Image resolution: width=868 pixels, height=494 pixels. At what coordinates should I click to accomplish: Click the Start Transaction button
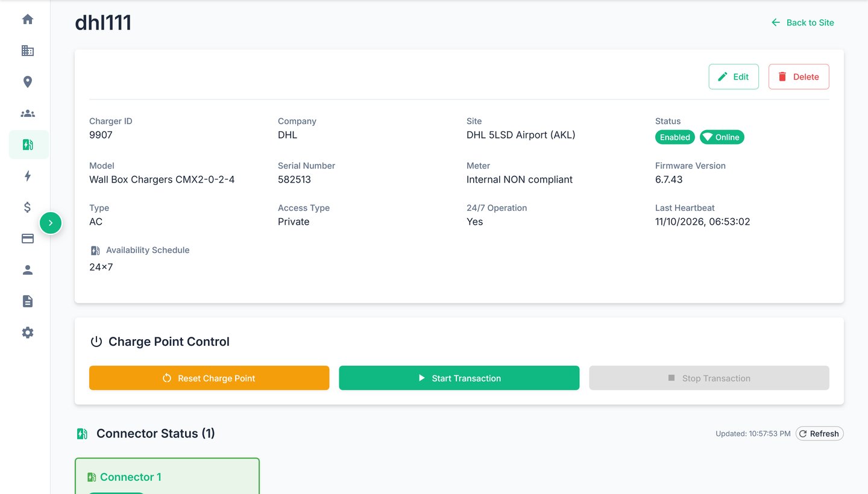459,378
